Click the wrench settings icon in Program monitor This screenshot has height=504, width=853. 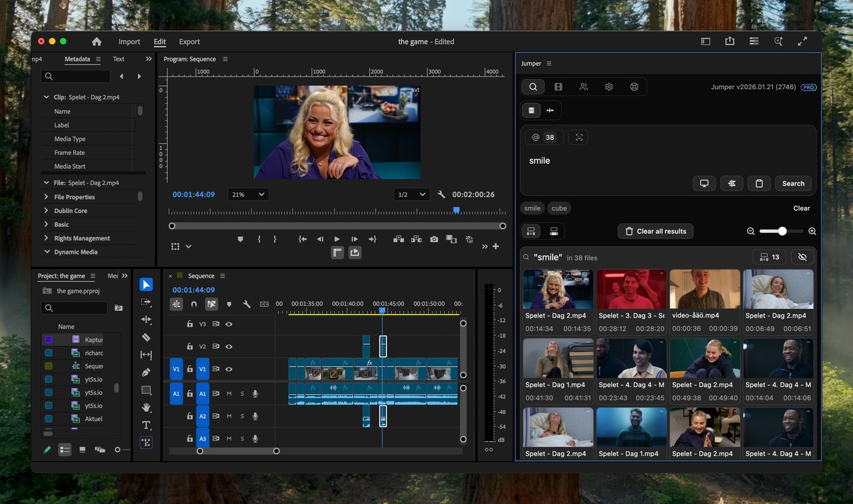[441, 194]
